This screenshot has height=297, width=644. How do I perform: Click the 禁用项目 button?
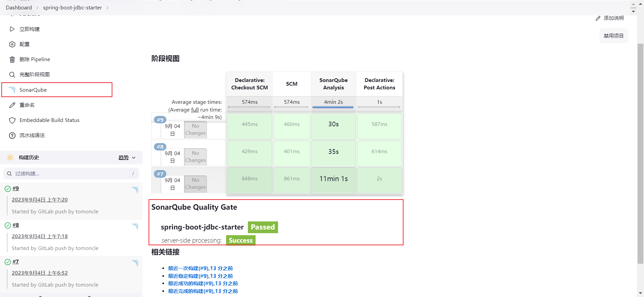click(x=613, y=36)
